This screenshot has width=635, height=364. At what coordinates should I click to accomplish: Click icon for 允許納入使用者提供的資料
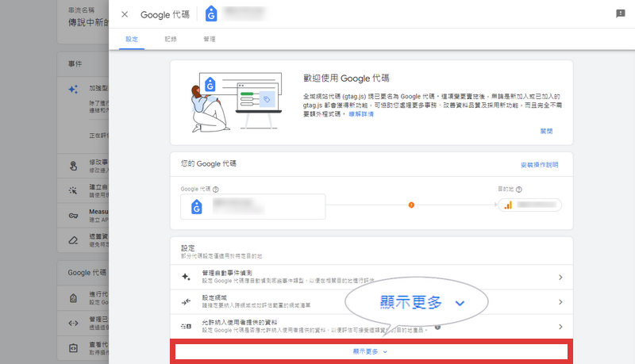(186, 326)
